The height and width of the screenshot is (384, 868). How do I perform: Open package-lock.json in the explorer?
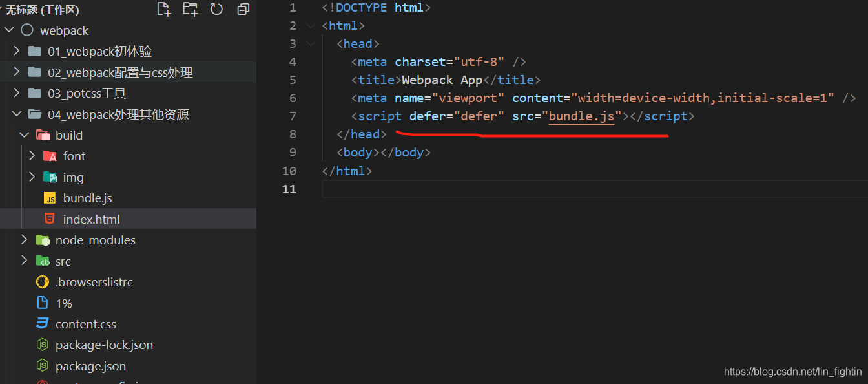tap(104, 345)
